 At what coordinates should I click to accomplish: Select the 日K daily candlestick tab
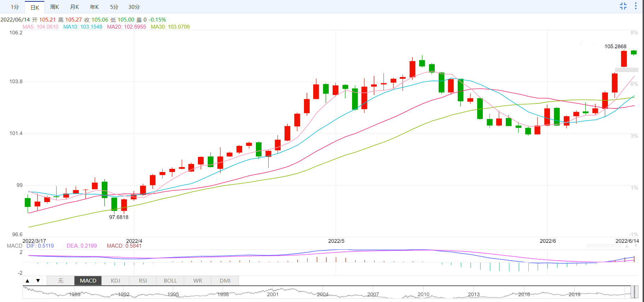tap(35, 7)
